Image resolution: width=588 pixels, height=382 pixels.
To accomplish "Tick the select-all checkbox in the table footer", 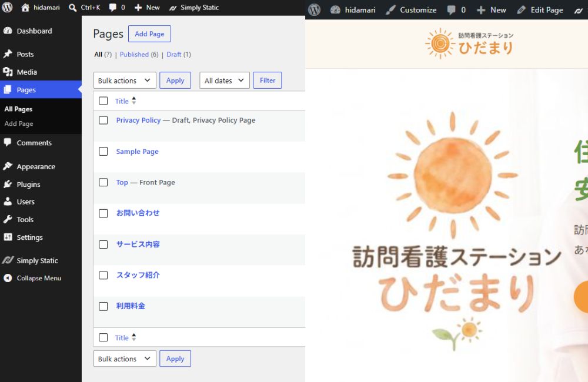I will click(x=103, y=337).
